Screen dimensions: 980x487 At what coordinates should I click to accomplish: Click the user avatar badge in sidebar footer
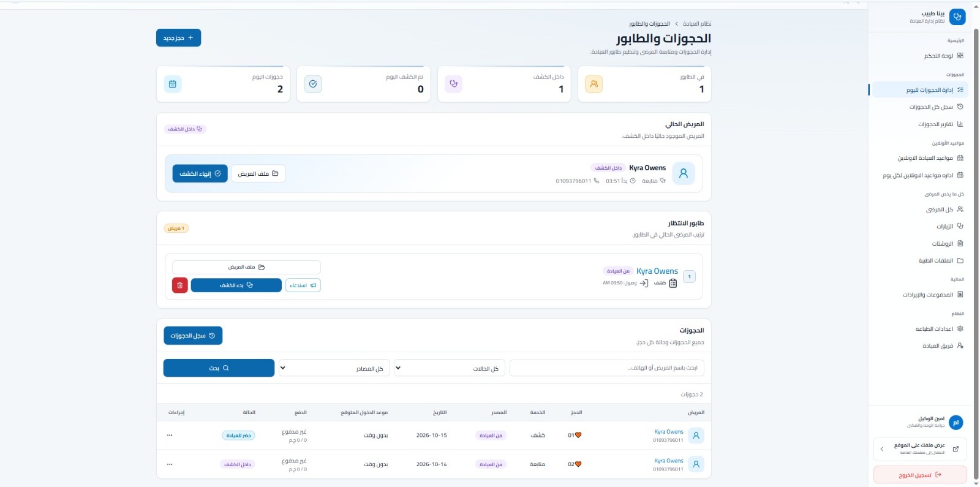(956, 422)
